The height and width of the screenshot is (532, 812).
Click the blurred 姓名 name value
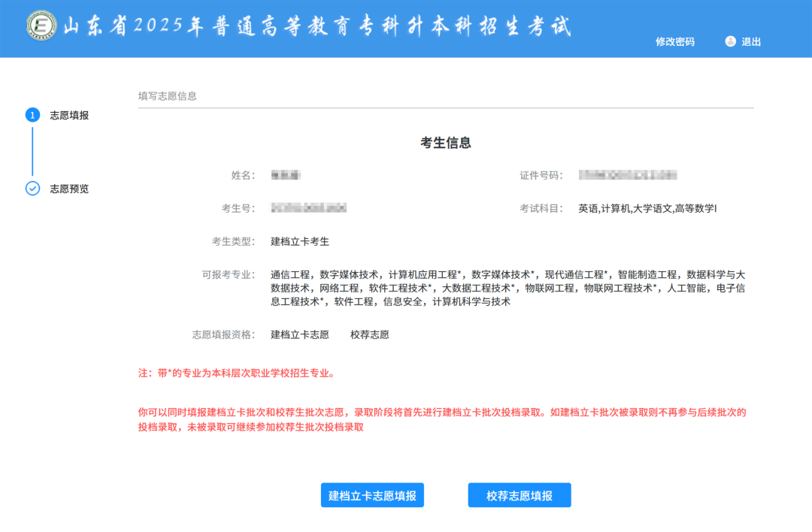[x=286, y=175]
